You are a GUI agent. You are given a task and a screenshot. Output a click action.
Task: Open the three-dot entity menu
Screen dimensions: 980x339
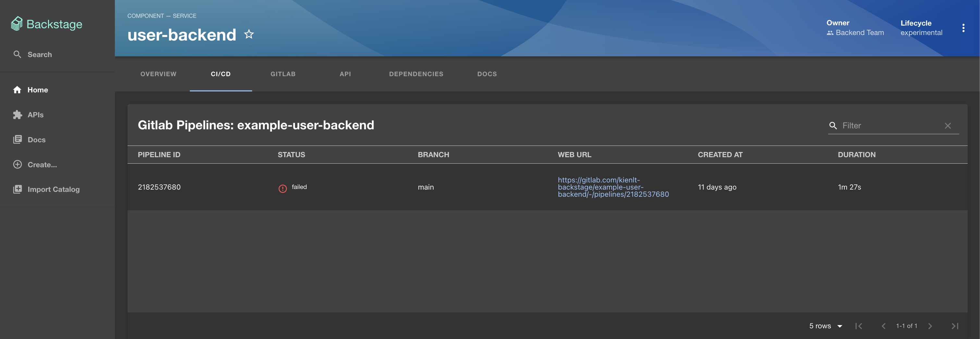click(963, 28)
